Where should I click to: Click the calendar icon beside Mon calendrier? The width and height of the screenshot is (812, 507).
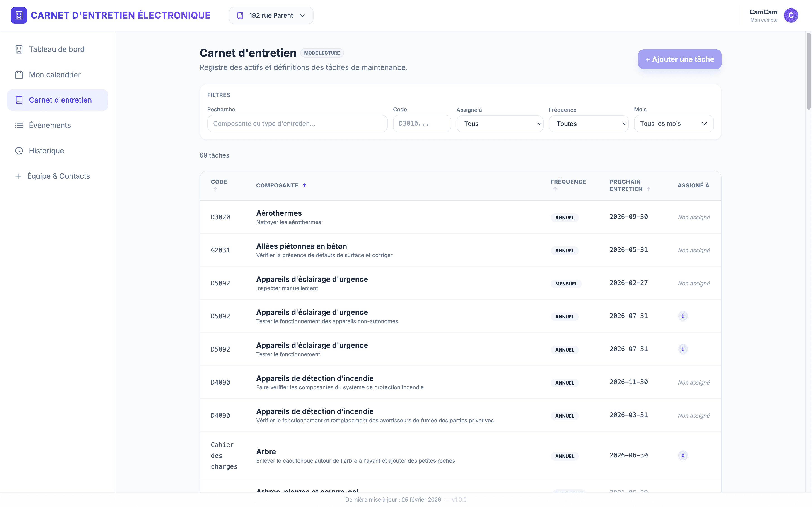(x=19, y=74)
